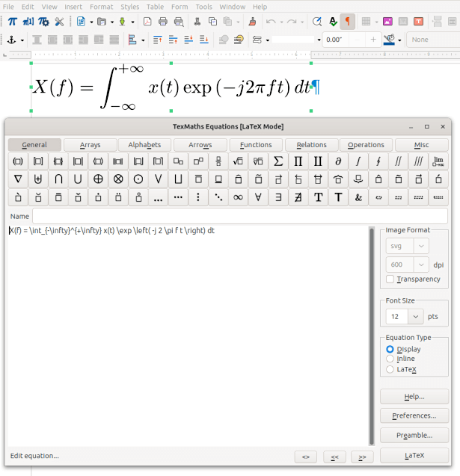The image size is (460, 476).
Task: Expand the dpi 600 dropdown
Action: click(408, 265)
